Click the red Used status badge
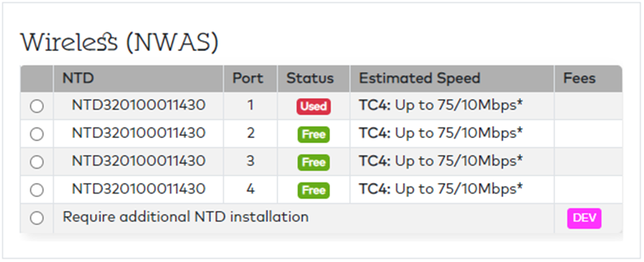Image resolution: width=644 pixels, height=262 pixels. point(314,107)
